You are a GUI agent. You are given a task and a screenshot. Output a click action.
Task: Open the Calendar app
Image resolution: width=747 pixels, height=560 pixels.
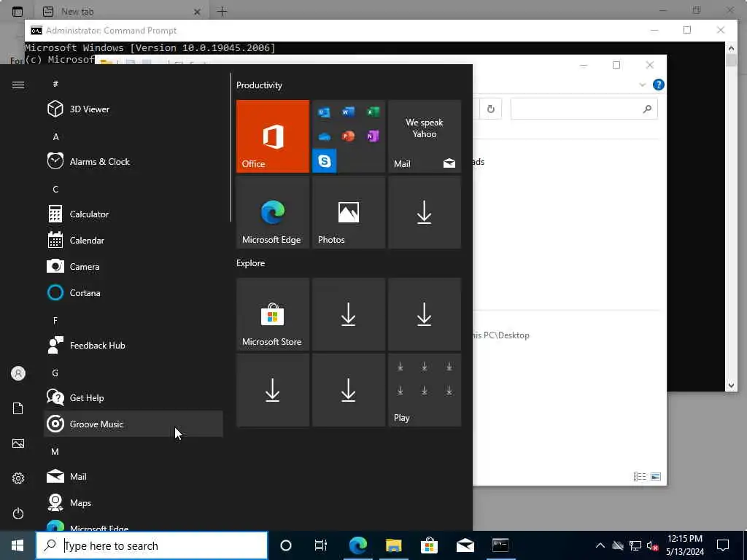[133, 240]
